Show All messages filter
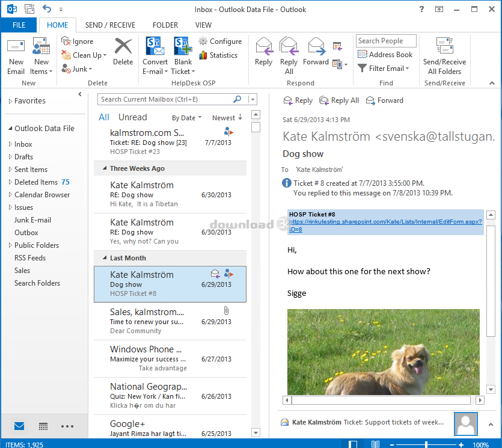Screen dimensions: 502x448 pos(104,117)
